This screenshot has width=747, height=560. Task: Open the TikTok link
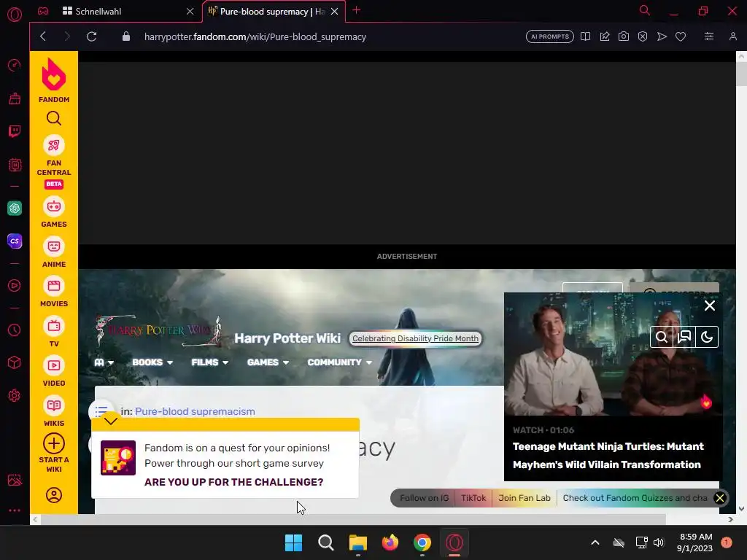coord(473,498)
